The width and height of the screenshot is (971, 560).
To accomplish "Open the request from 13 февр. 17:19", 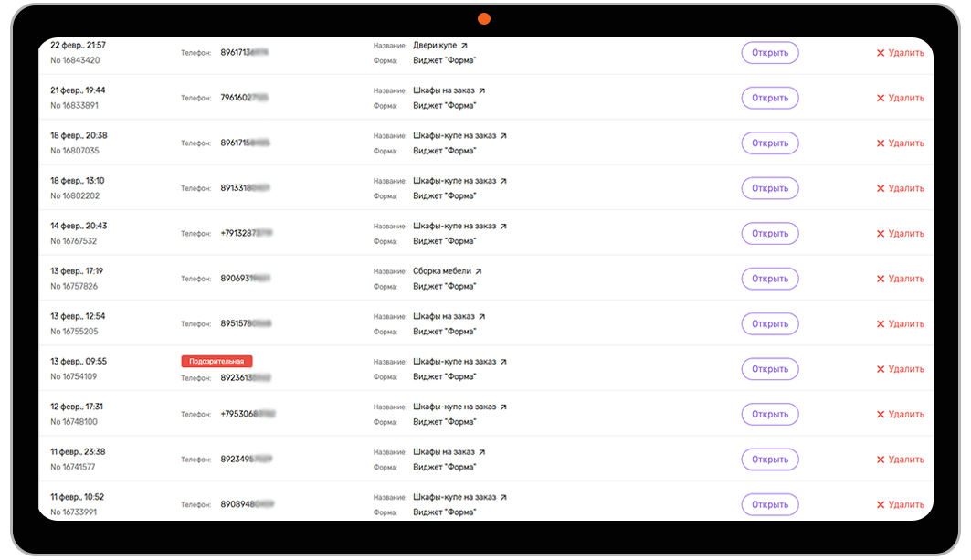I will coord(769,279).
